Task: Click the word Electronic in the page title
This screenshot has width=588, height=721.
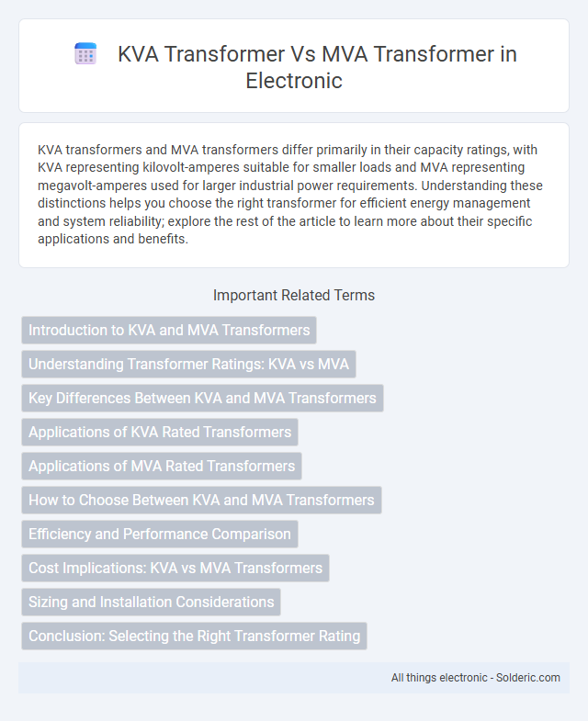Action: click(294, 81)
